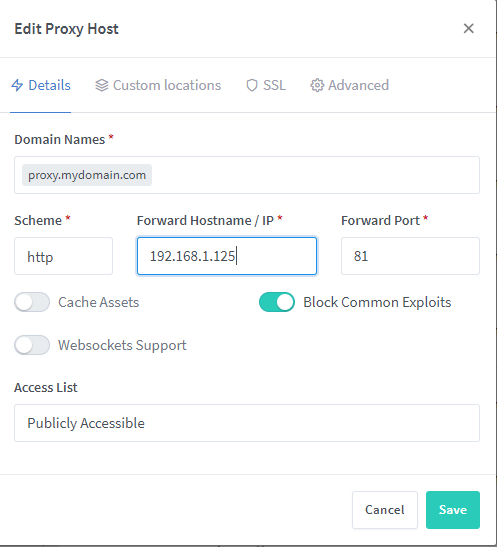
Task: Turn on Websockets Support toggle
Action: click(32, 345)
